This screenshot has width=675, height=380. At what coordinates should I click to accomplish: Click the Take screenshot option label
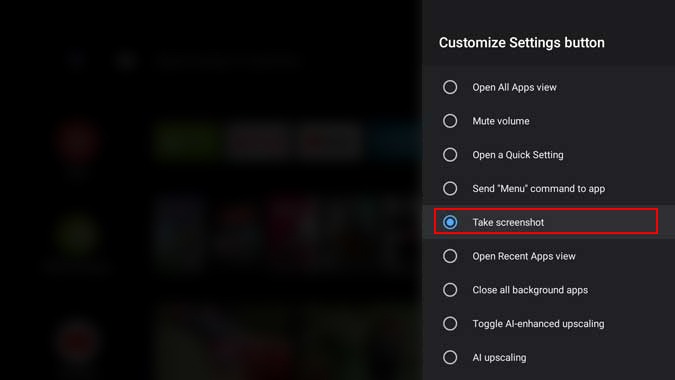pyautogui.click(x=508, y=222)
